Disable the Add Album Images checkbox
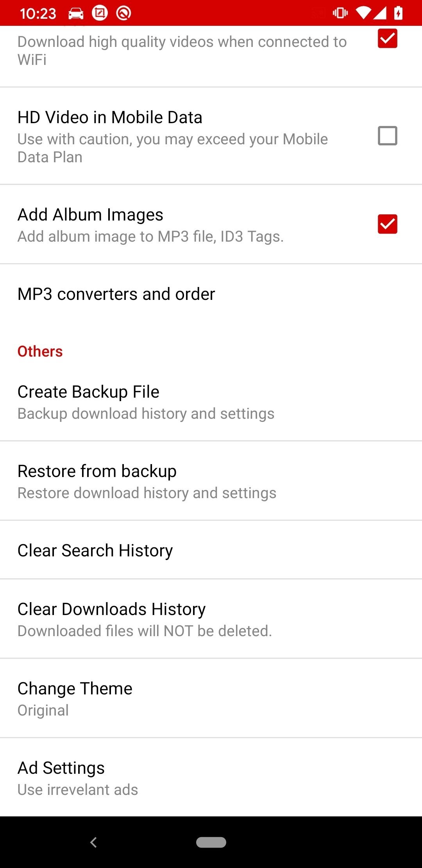Image resolution: width=422 pixels, height=868 pixels. pos(387,224)
